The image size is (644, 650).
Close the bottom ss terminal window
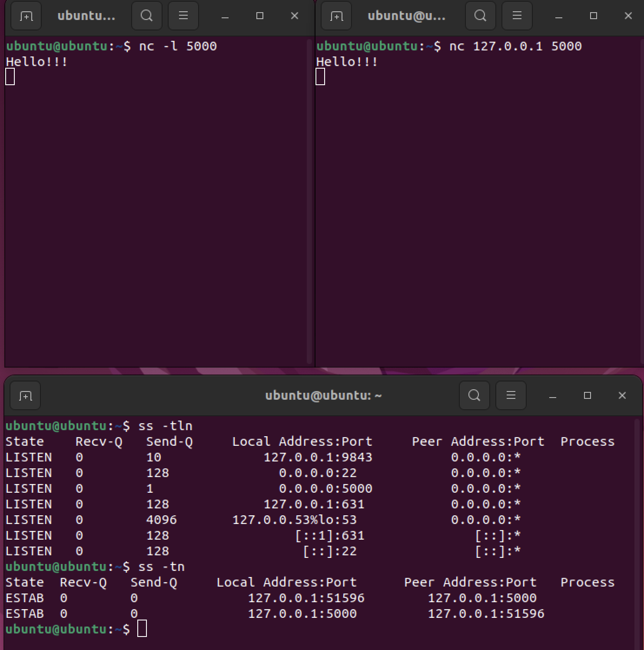(622, 395)
